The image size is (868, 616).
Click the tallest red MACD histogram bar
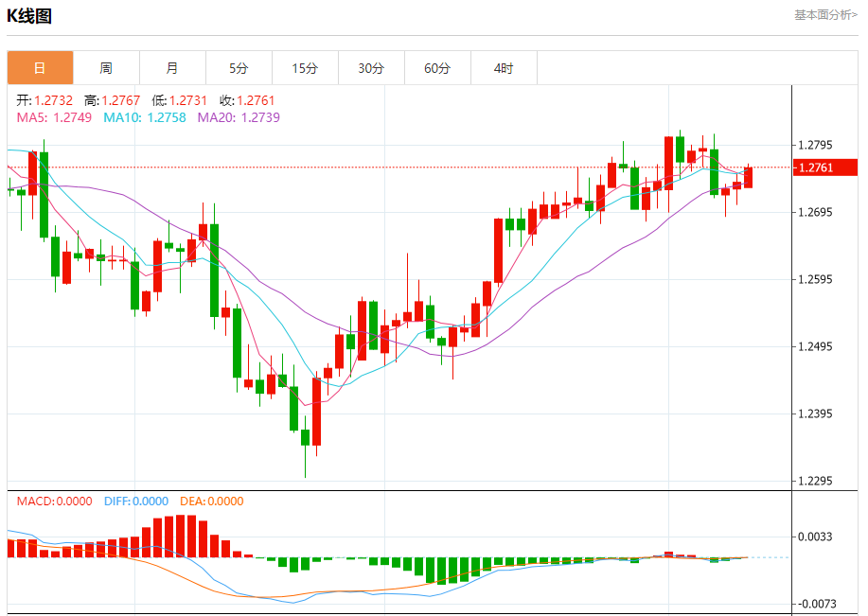[181, 536]
